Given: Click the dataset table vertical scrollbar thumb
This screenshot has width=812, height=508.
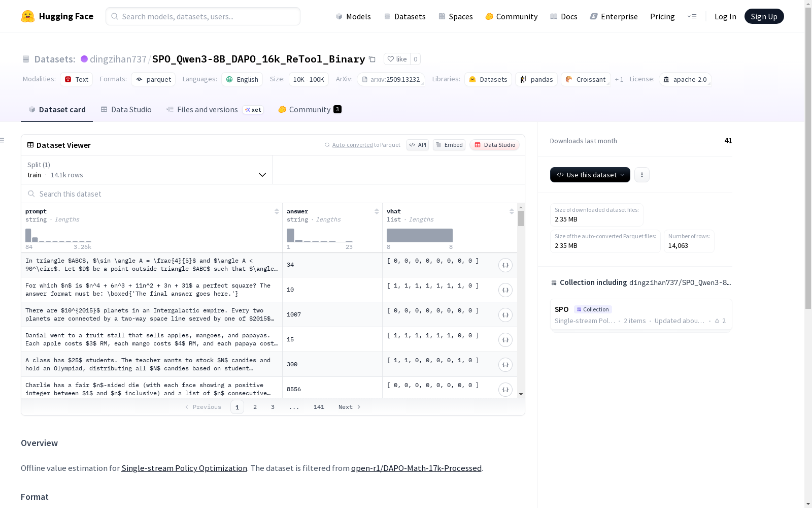Looking at the screenshot, I should [x=521, y=218].
